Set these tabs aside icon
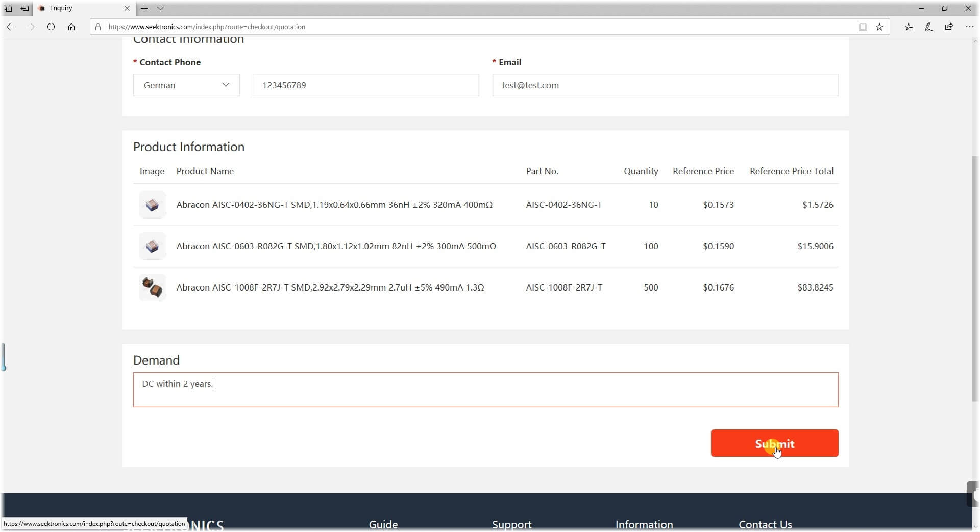The height and width of the screenshot is (532, 980). pyautogui.click(x=24, y=8)
